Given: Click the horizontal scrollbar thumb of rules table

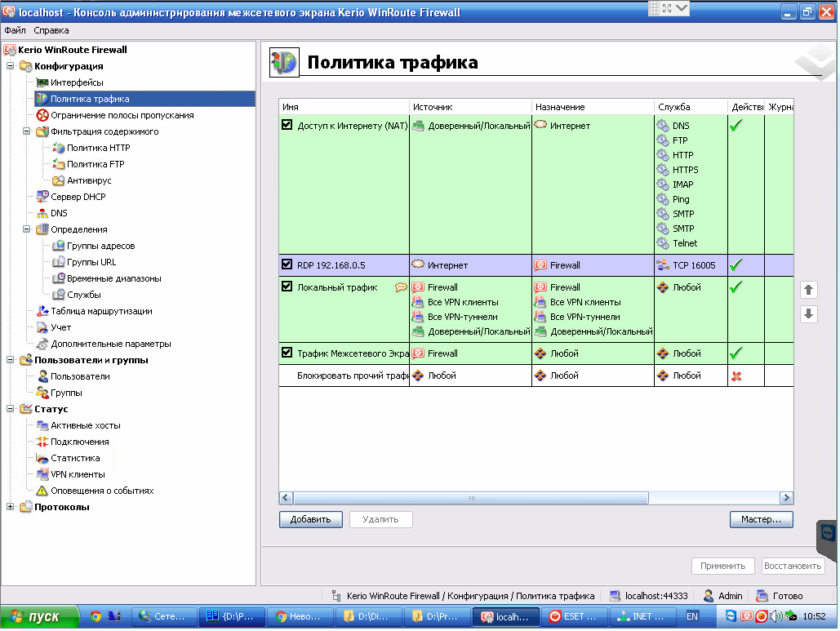Looking at the screenshot, I should 471,498.
